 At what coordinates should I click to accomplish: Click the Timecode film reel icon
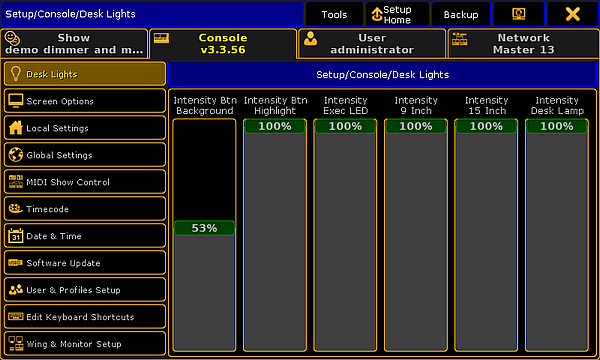(16, 209)
